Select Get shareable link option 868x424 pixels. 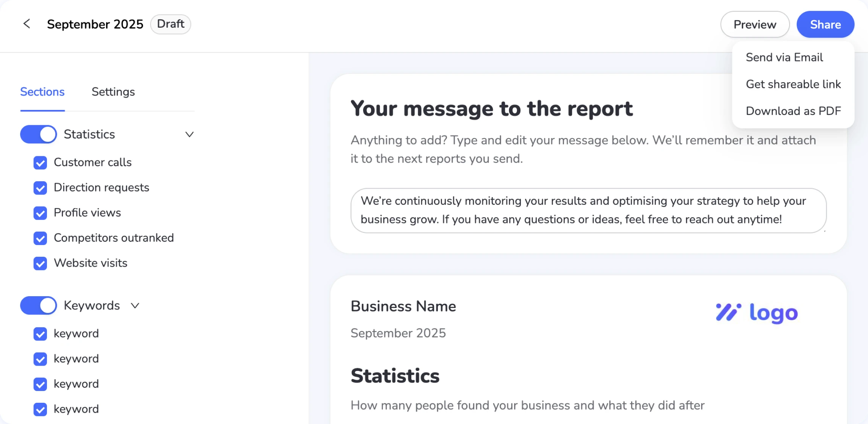(793, 84)
